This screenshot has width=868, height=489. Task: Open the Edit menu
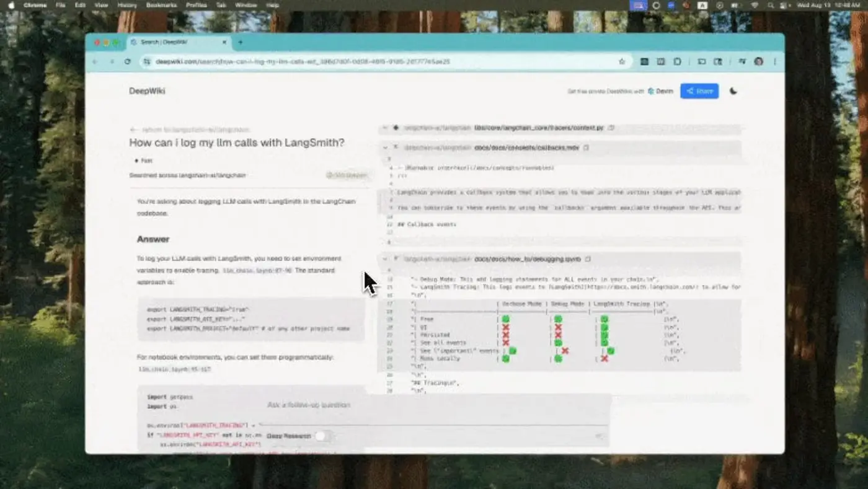80,5
